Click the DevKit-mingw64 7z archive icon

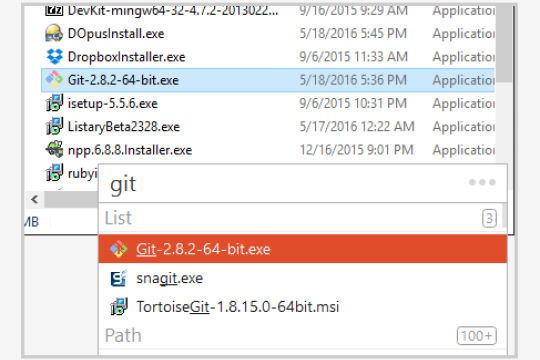(54, 10)
